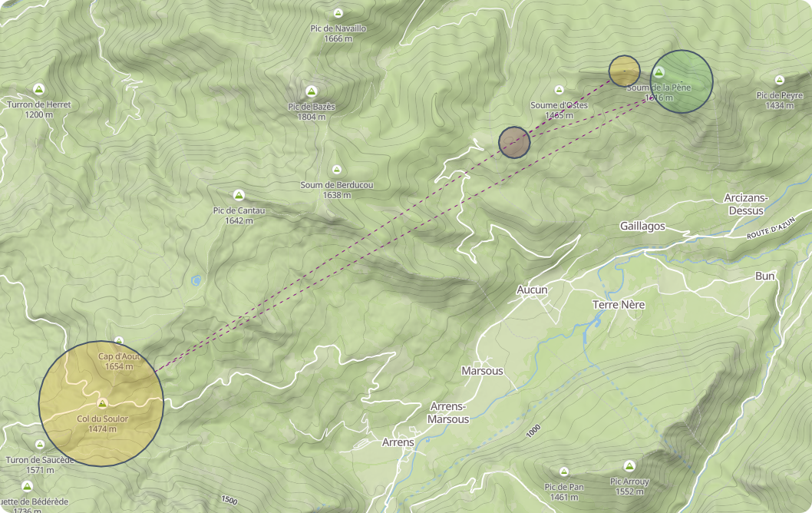Select the Turron de Herret peak marker

click(x=38, y=89)
